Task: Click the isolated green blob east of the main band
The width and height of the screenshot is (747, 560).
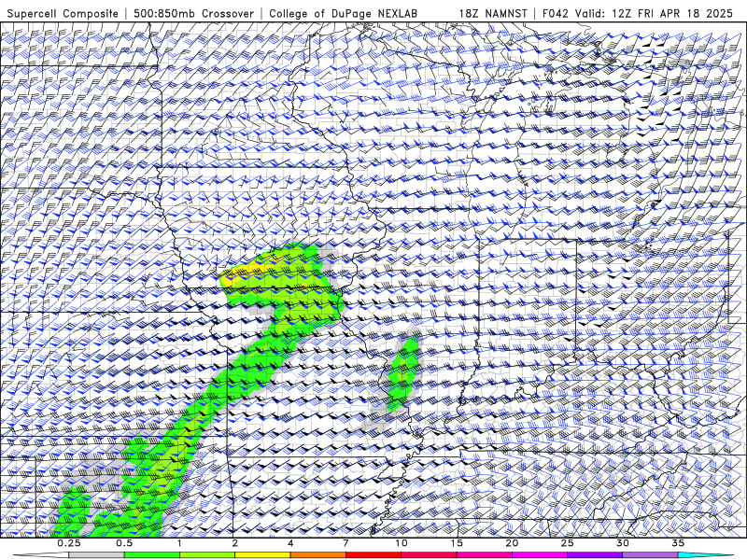Action: coord(404,374)
